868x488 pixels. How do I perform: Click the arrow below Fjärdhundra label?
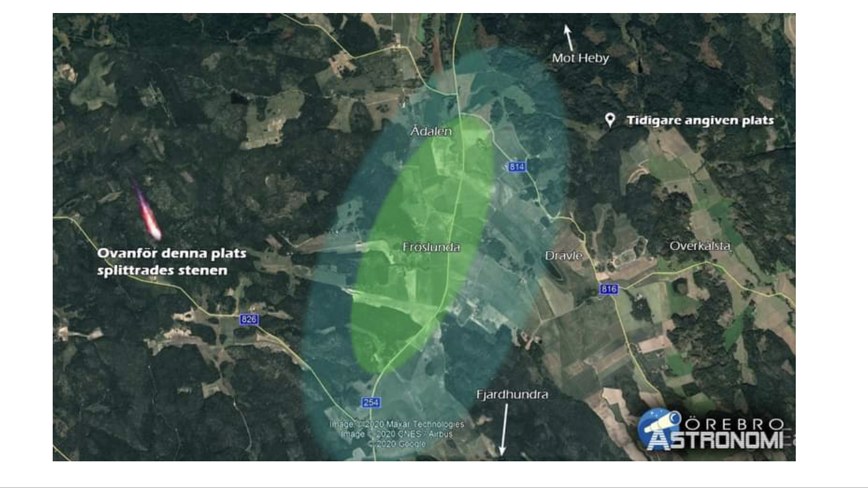click(x=502, y=428)
